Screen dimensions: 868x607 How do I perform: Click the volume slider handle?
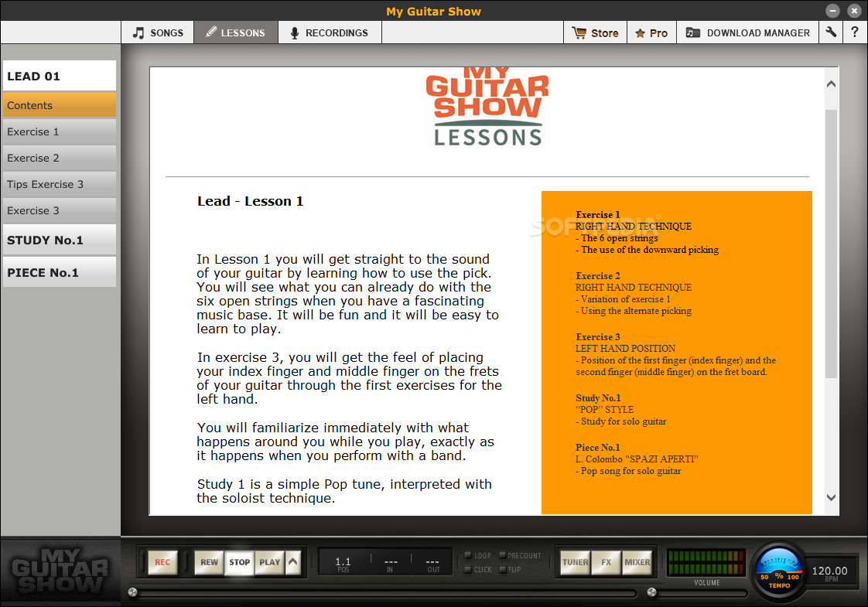(x=651, y=592)
